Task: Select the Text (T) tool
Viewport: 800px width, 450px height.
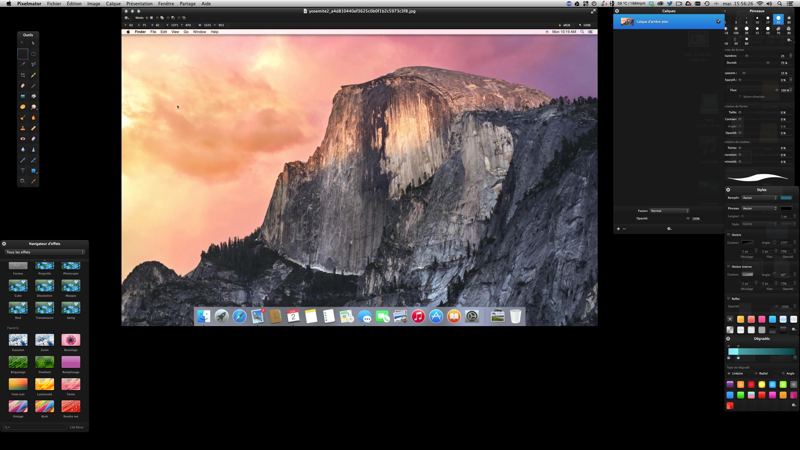Action: coord(22,171)
